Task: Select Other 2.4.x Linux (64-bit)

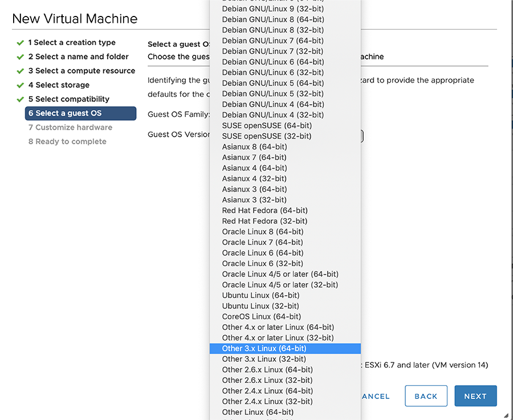Action: click(x=285, y=391)
